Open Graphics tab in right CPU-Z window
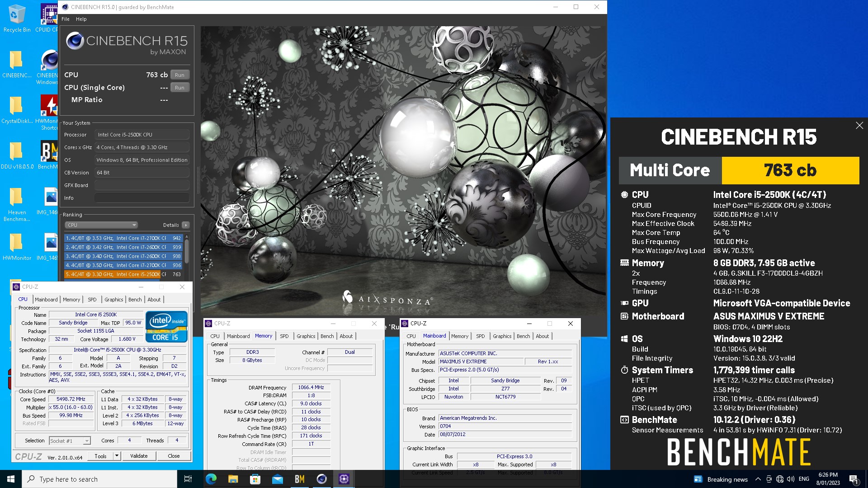Viewport: 868px width, 488px height. 502,336
